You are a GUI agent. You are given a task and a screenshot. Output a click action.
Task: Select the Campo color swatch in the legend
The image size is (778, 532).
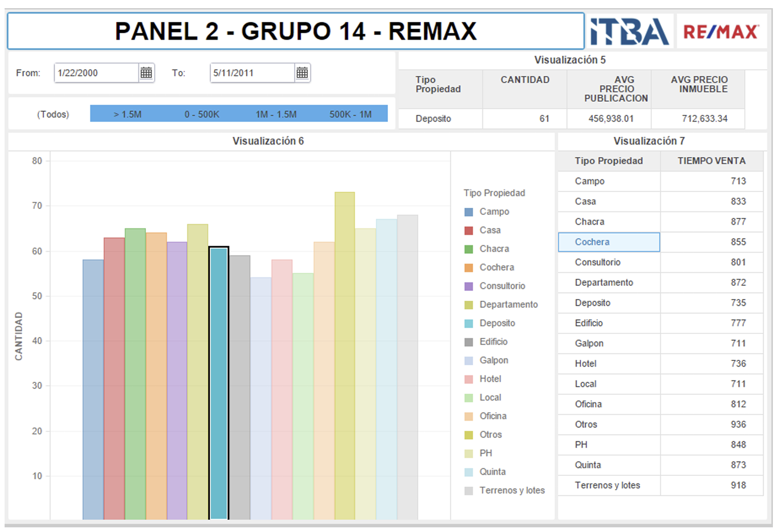(468, 211)
